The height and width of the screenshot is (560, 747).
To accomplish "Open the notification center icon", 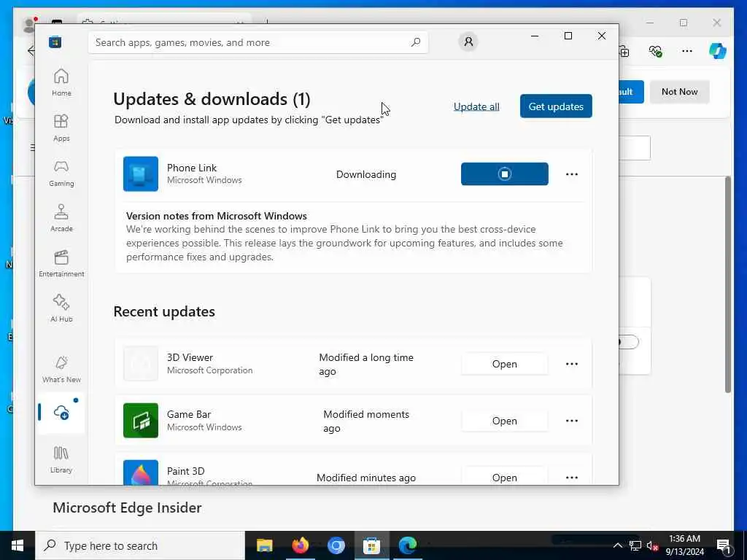I will click(724, 545).
